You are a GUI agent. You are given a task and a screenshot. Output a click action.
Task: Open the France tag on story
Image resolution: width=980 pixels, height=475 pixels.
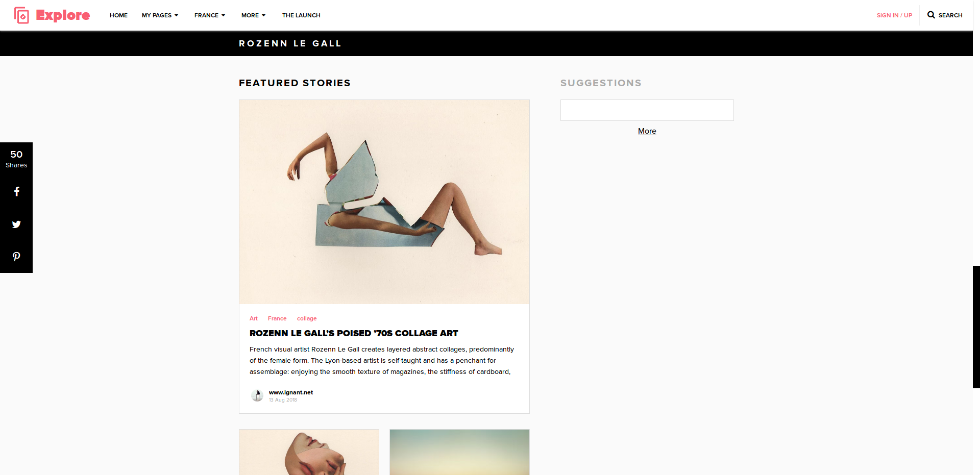coord(277,318)
